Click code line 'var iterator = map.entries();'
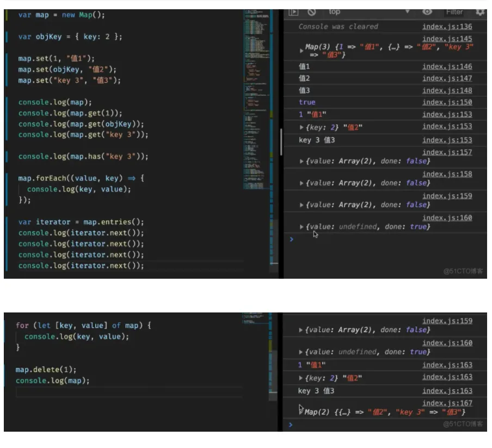The width and height of the screenshot is (492, 448). click(x=81, y=222)
